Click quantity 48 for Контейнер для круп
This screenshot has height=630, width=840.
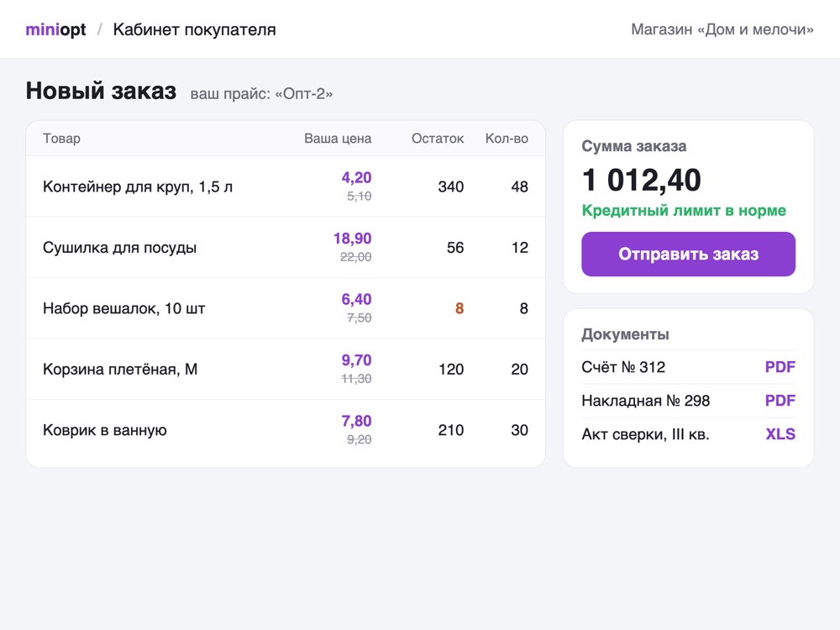(520, 186)
